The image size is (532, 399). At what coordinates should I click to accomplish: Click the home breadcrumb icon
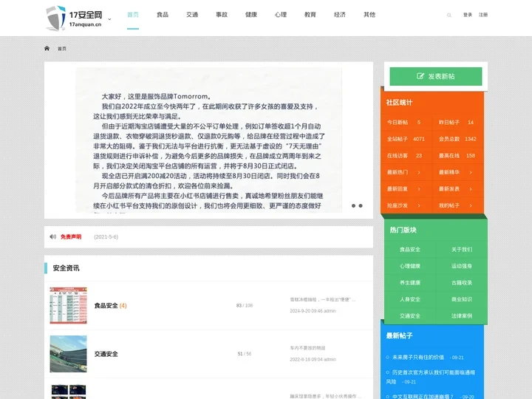pyautogui.click(x=47, y=48)
